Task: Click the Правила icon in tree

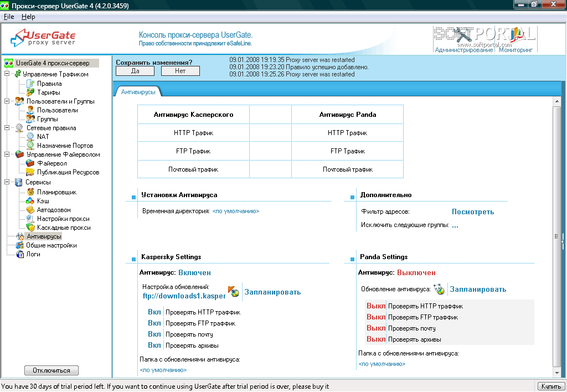Action: point(30,84)
